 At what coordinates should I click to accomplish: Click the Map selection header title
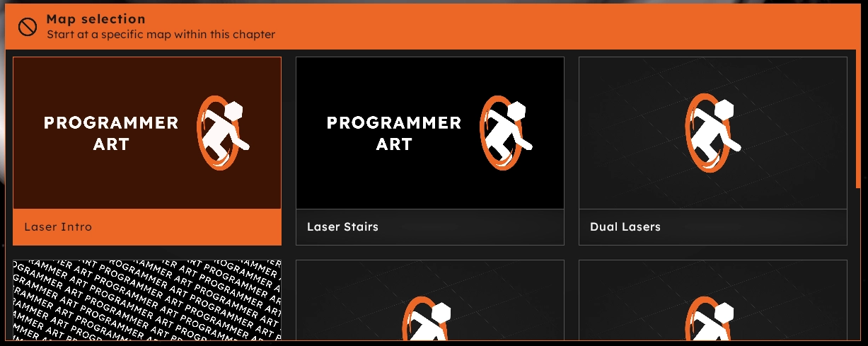pyautogui.click(x=96, y=19)
